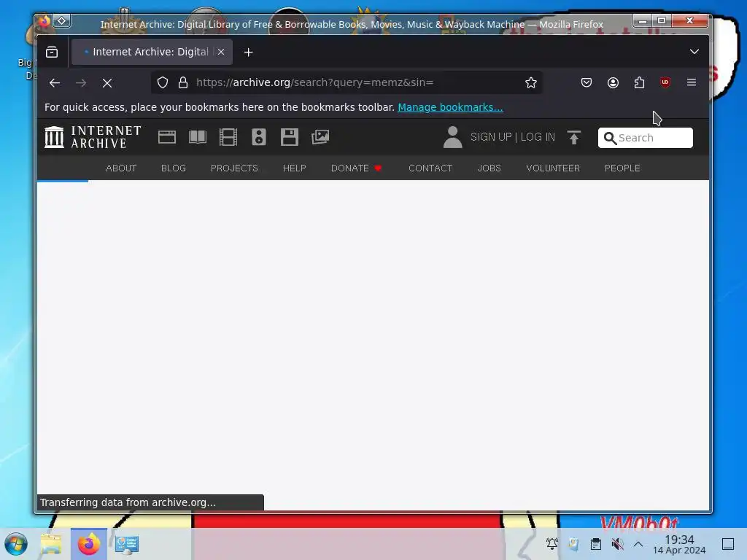
Task: Open the uBlock Origin extension icon
Action: click(x=665, y=82)
